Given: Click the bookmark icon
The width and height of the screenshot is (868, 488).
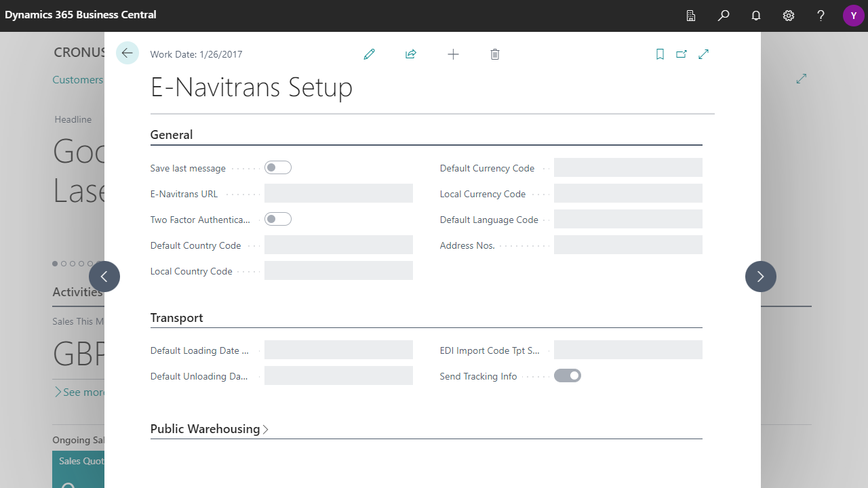Looking at the screenshot, I should (x=660, y=54).
